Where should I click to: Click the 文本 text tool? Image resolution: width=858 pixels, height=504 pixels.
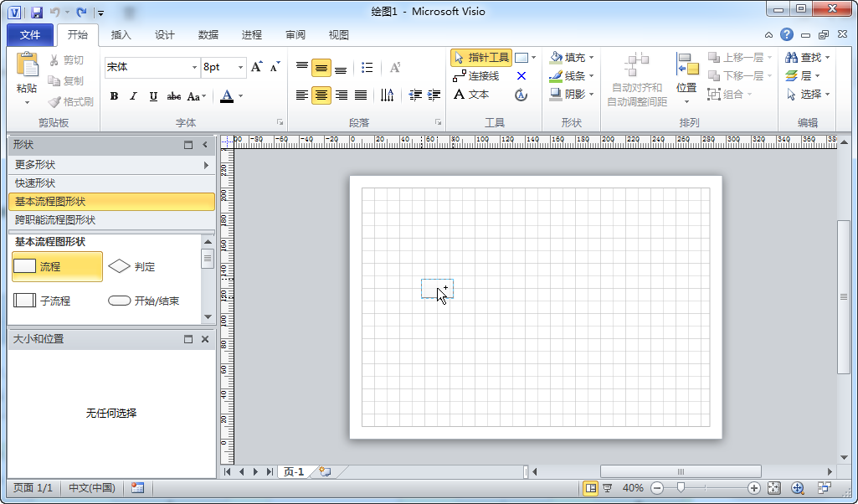[x=471, y=95]
